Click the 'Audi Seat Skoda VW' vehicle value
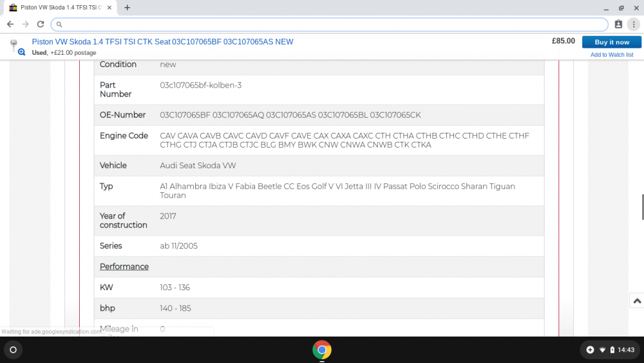This screenshot has height=363, width=644. pos(198,166)
